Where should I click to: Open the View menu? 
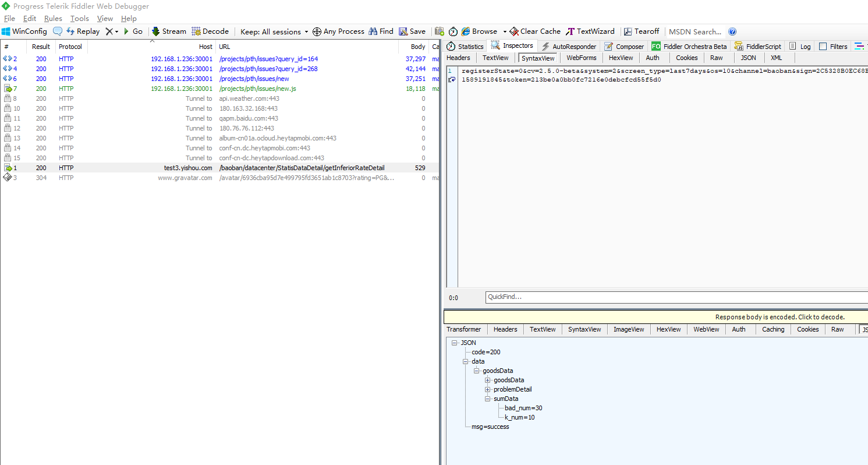point(105,19)
